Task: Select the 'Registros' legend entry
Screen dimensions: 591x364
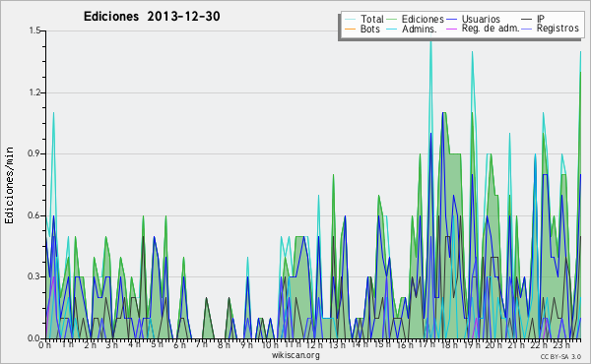Action: pyautogui.click(x=558, y=29)
